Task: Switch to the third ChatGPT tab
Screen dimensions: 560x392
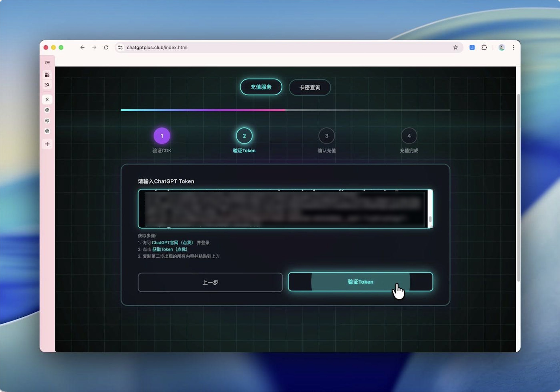Action: tap(47, 131)
